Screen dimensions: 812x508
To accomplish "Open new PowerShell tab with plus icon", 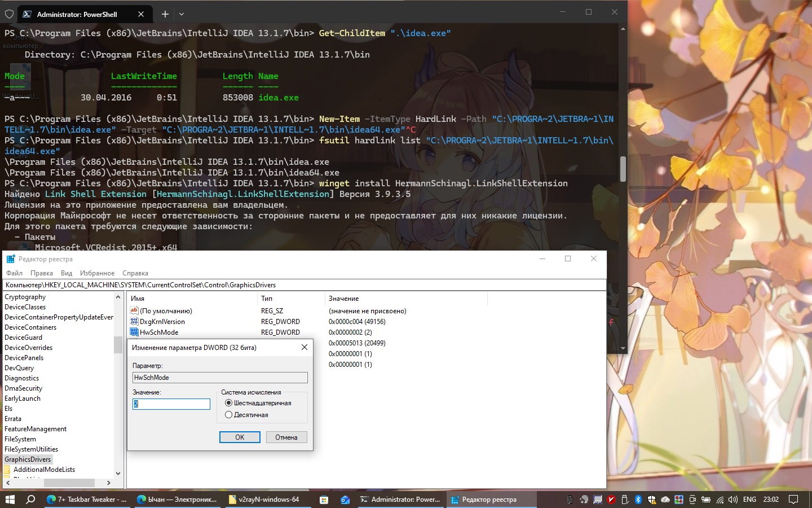I will [x=165, y=14].
